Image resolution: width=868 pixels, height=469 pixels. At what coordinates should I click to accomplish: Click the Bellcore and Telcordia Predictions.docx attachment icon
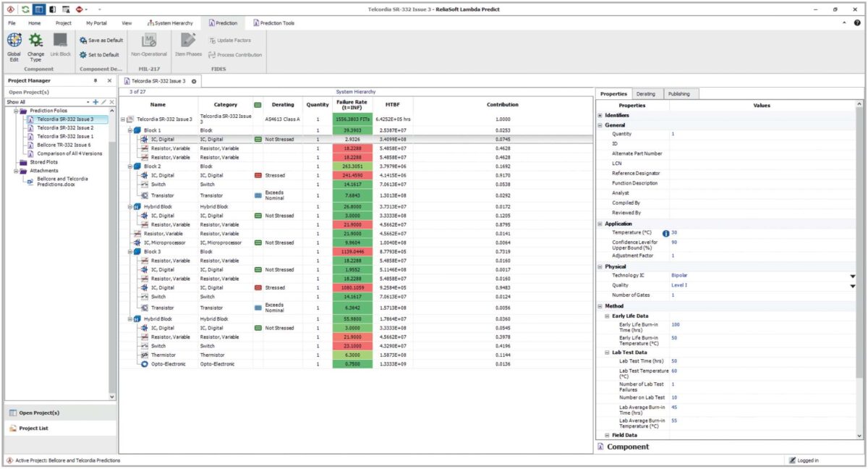tap(30, 181)
